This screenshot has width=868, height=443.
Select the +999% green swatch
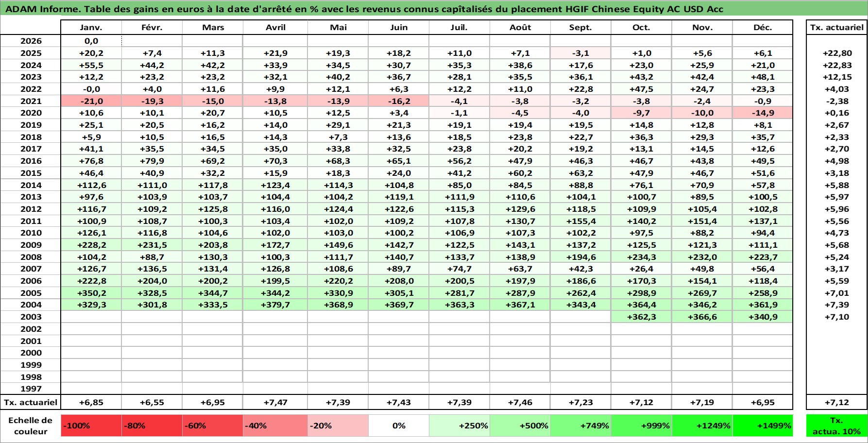(641, 426)
